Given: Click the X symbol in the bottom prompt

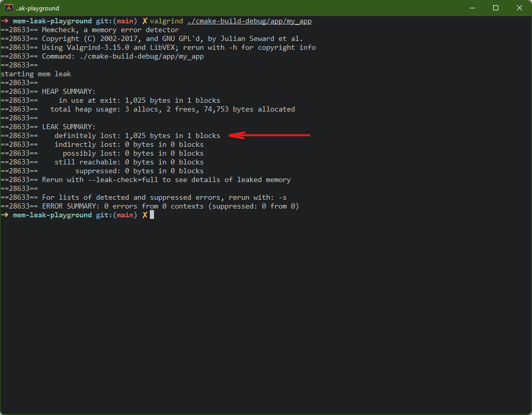Looking at the screenshot, I should (x=144, y=215).
